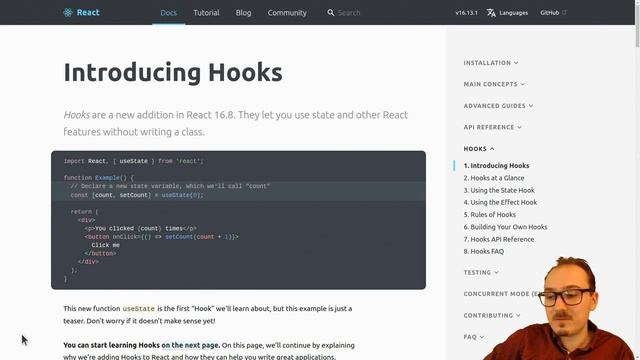The image size is (640, 360).
Task: Open '5. Rules of Hooks'
Action: [x=490, y=215]
